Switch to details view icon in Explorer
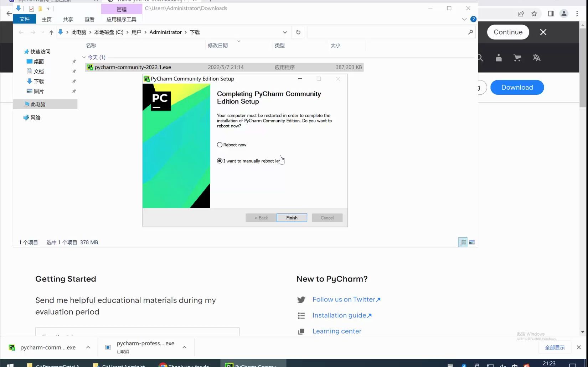Image resolution: width=588 pixels, height=367 pixels. (463, 242)
